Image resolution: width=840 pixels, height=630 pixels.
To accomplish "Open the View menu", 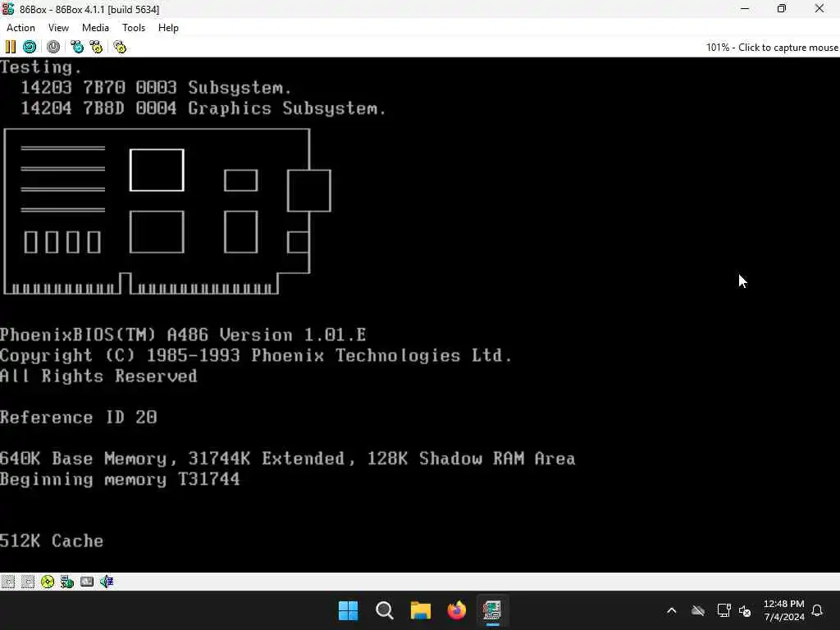I will pyautogui.click(x=58, y=28).
